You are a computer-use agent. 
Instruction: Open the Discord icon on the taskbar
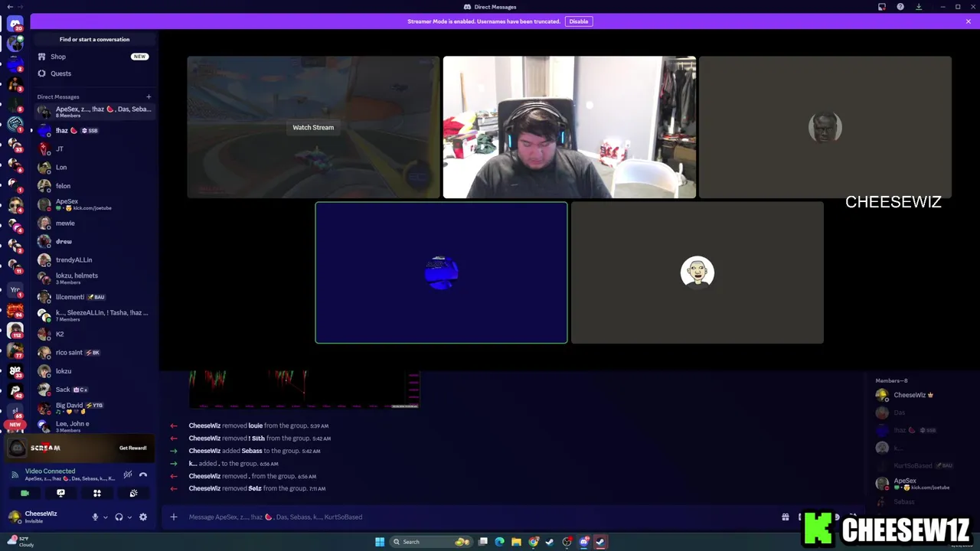tap(584, 542)
